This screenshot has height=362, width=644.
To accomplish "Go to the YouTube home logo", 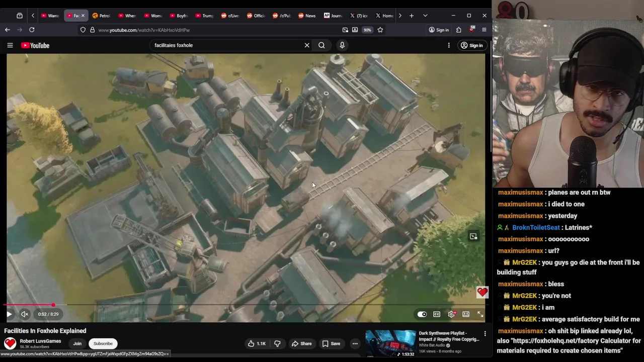I will point(35,45).
